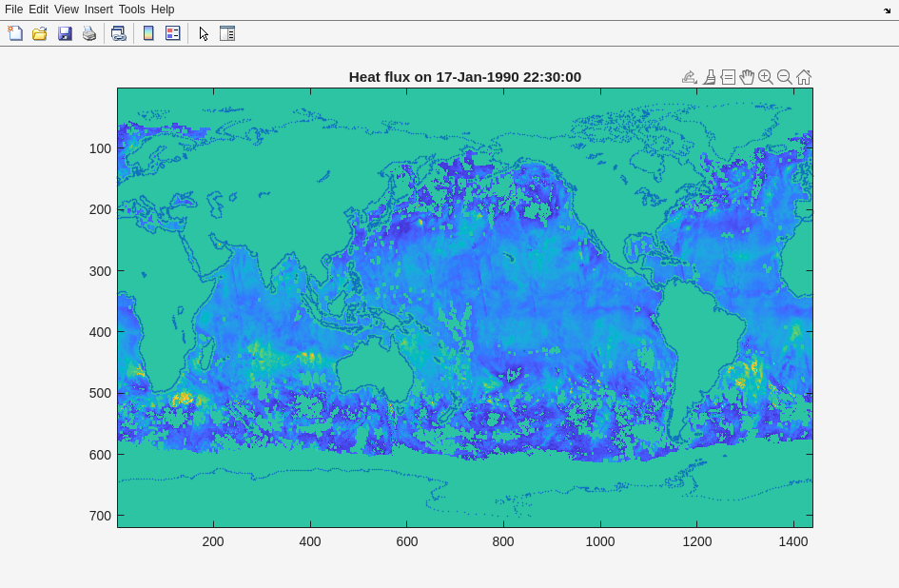
Task: Toggle the Edit Plot arrow tool
Action: click(204, 33)
